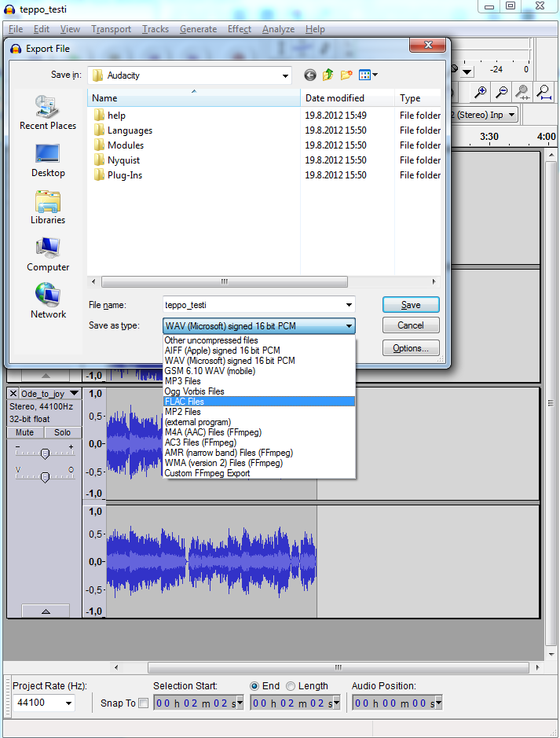Open the Ode_to_joy track name dropdown
The height and width of the screenshot is (738, 560).
coord(74,393)
